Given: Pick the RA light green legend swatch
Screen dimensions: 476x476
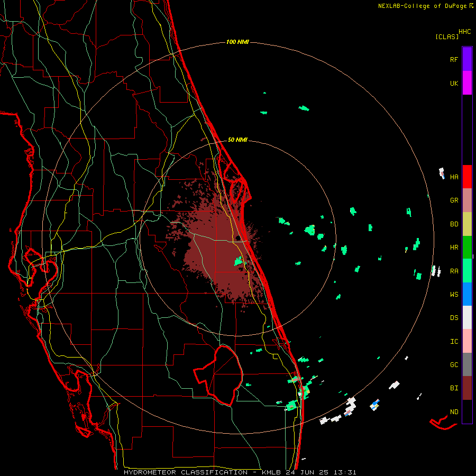Looking at the screenshot, I should point(467,271).
